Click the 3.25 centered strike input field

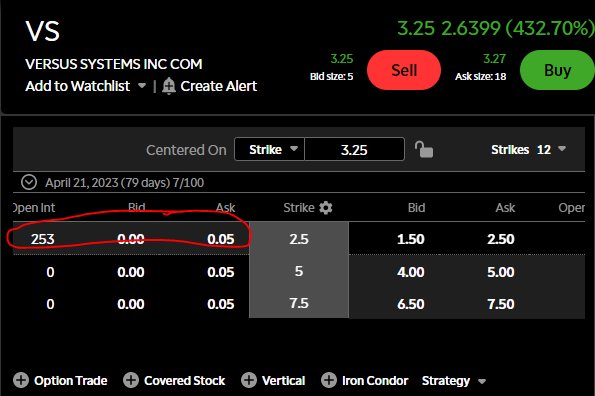354,149
